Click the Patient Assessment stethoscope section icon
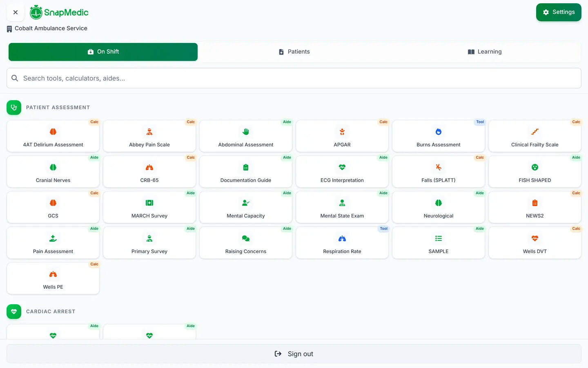 click(x=14, y=108)
